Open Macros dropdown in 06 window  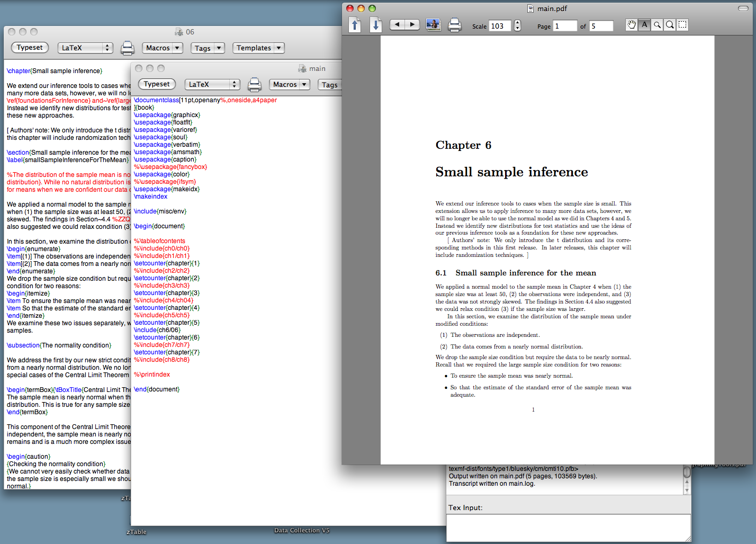coord(163,48)
